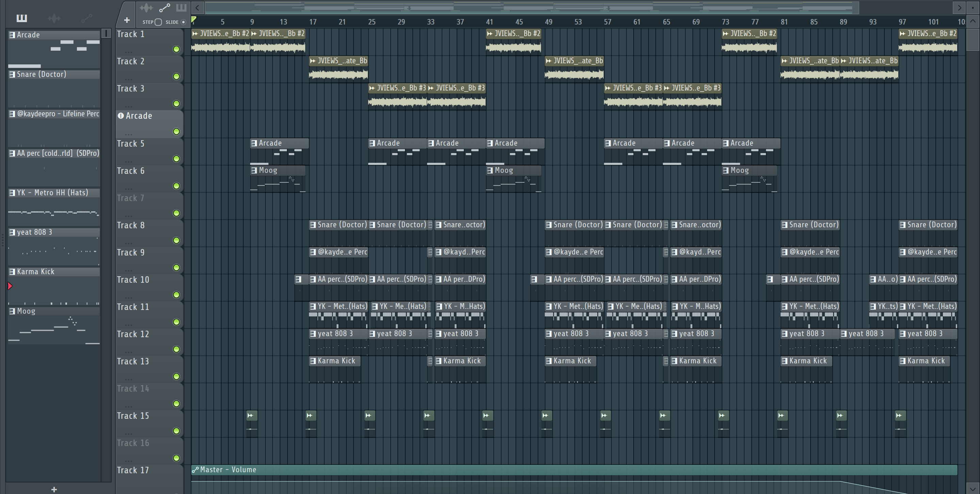Click the plus icon above Track 1
The width and height of the screenshot is (980, 494).
pos(127,20)
